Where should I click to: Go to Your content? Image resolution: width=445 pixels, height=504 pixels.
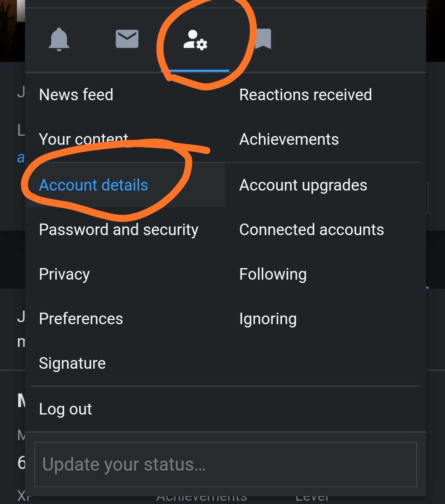pos(84,139)
